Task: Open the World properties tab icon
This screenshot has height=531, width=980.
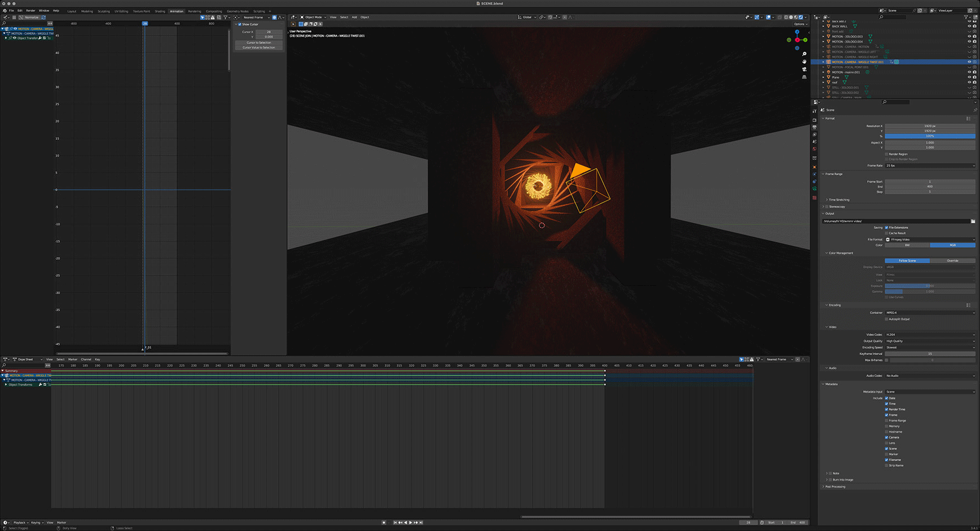Action: coord(815,149)
